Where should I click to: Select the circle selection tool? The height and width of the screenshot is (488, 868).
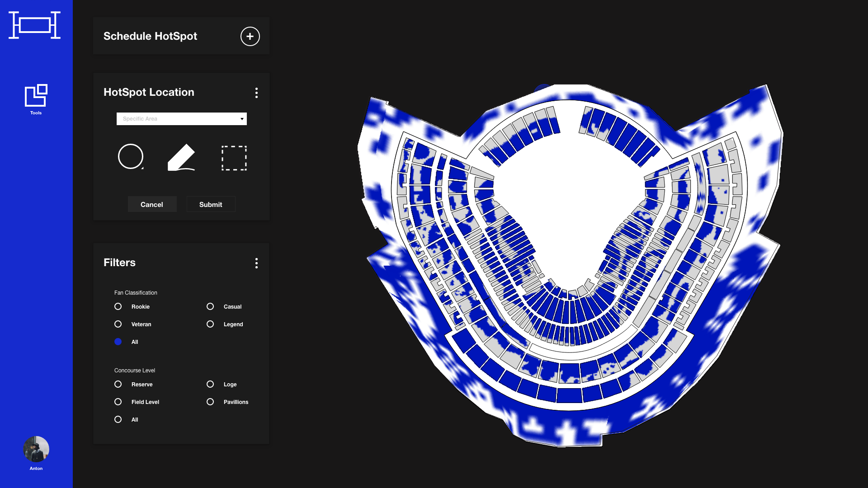coord(131,157)
